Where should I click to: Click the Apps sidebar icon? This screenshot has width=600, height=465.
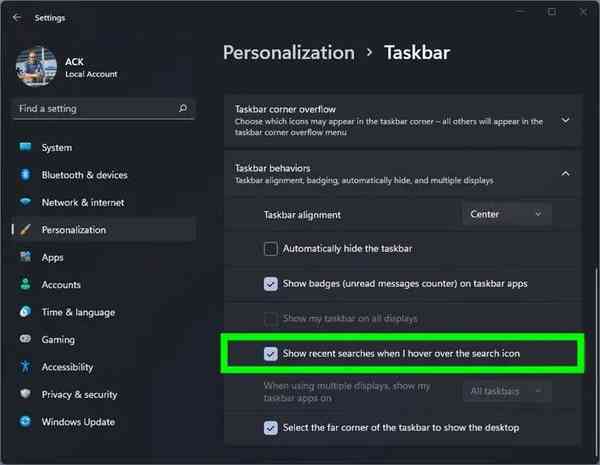point(25,257)
